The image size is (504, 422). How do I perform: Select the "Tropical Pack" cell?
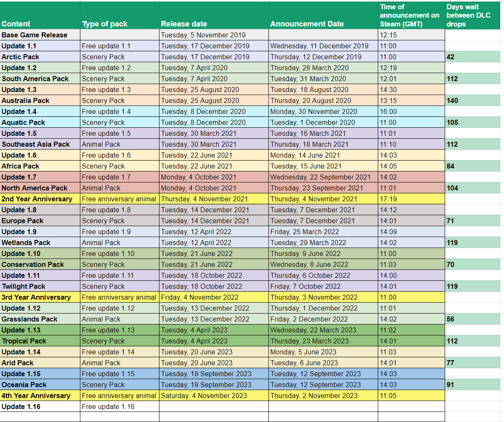click(x=40, y=341)
